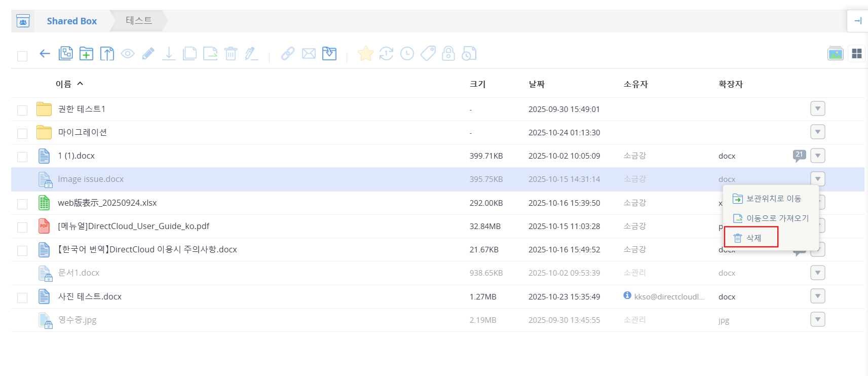Select the checkbox for web版表示_20250924.xlsx

pyautogui.click(x=22, y=204)
